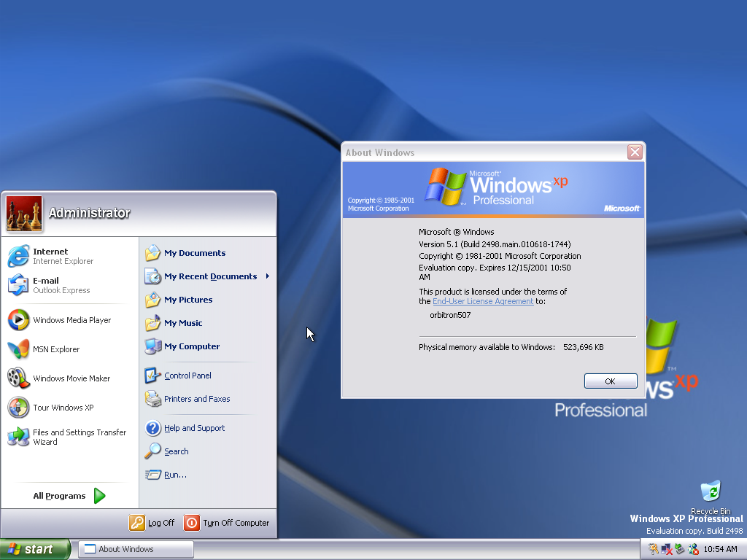The width and height of the screenshot is (747, 560).
Task: Open Windows Media Player
Action: 70,320
